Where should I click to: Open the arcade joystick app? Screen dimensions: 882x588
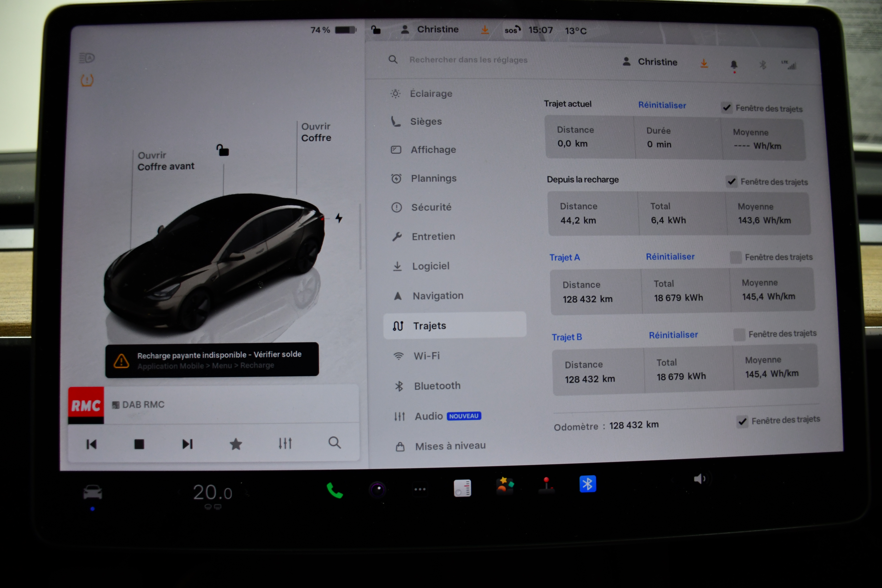click(546, 485)
